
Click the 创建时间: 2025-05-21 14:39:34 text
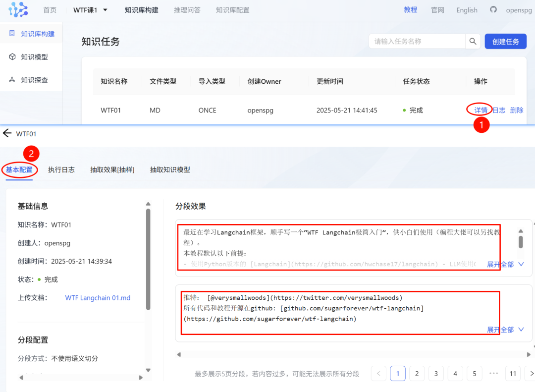[65, 261]
